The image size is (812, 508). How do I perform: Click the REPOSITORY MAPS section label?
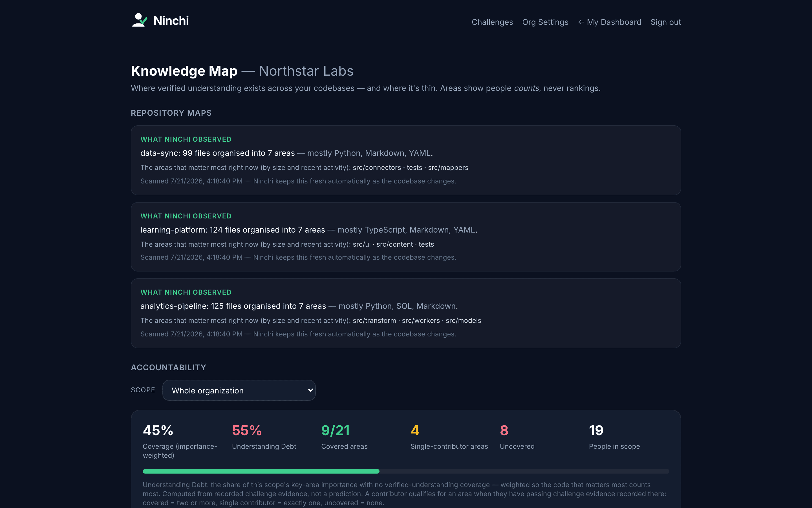(x=171, y=113)
